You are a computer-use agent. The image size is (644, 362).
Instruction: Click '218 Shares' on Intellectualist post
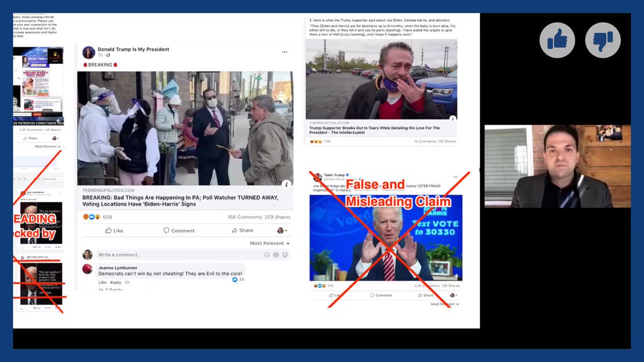coord(447,141)
